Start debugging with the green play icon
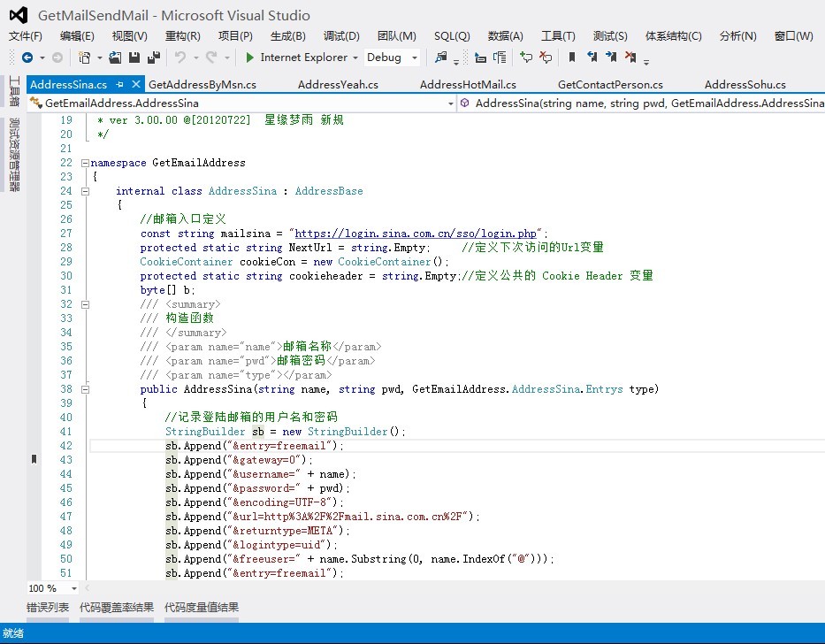 pyautogui.click(x=250, y=57)
